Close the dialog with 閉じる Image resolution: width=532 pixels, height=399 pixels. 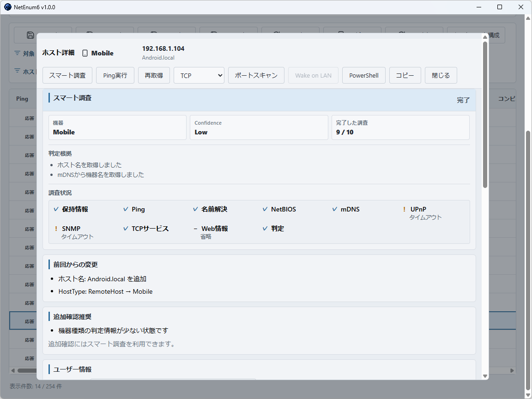click(441, 75)
